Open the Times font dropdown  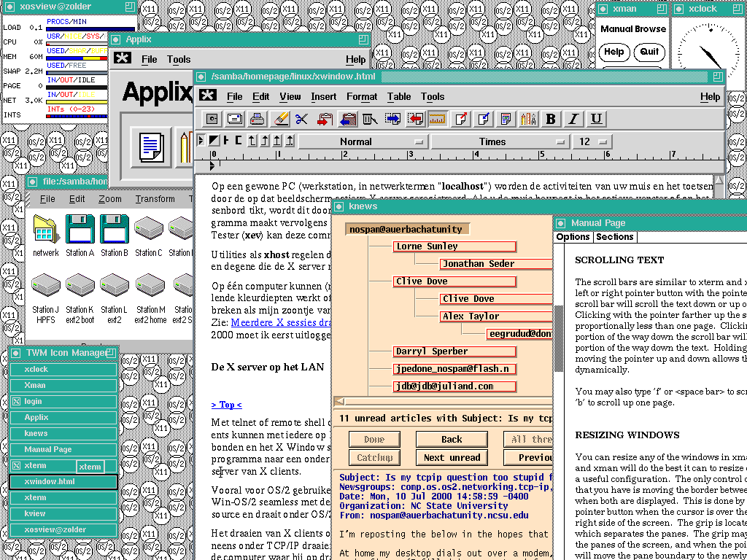coord(499,141)
